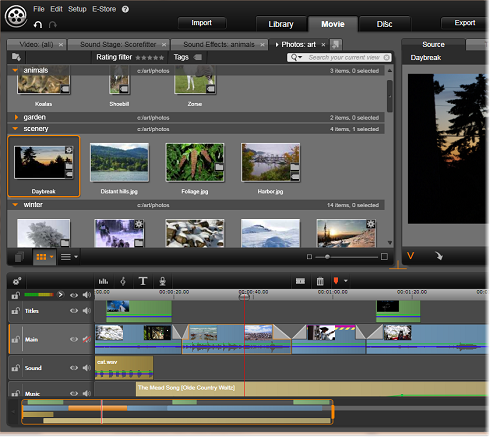Open the E-Store menu

pyautogui.click(x=104, y=9)
